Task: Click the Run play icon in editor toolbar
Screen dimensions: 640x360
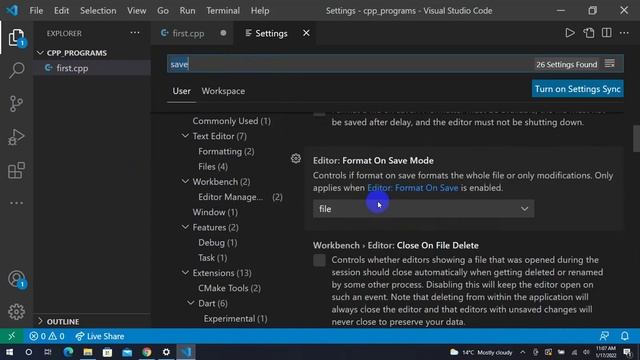Action: point(570,33)
